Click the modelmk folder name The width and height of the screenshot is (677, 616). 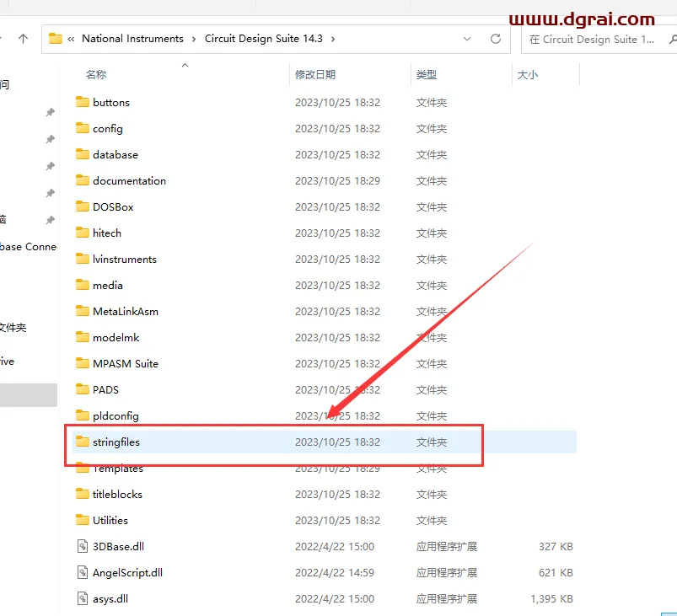click(x=116, y=337)
